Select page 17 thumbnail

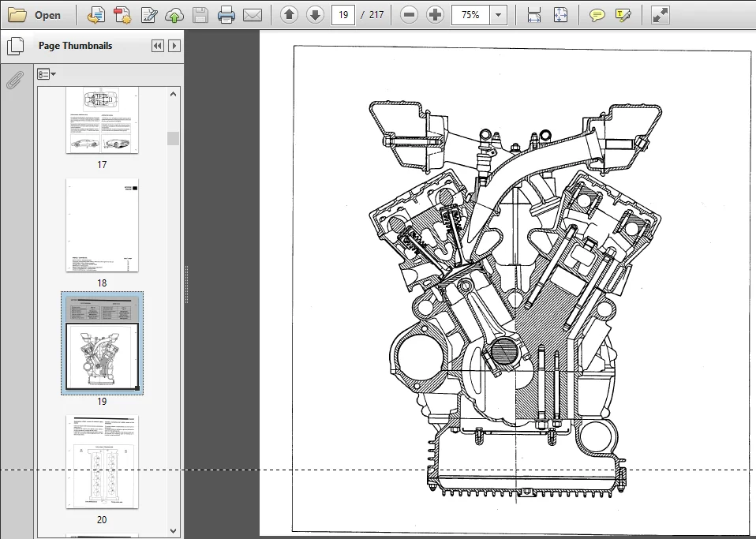click(103, 120)
